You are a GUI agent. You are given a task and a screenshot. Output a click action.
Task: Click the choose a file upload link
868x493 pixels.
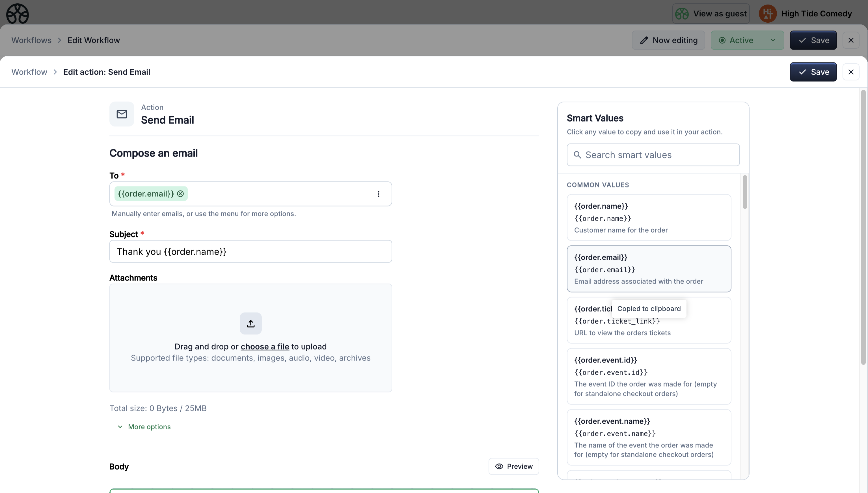click(x=265, y=346)
